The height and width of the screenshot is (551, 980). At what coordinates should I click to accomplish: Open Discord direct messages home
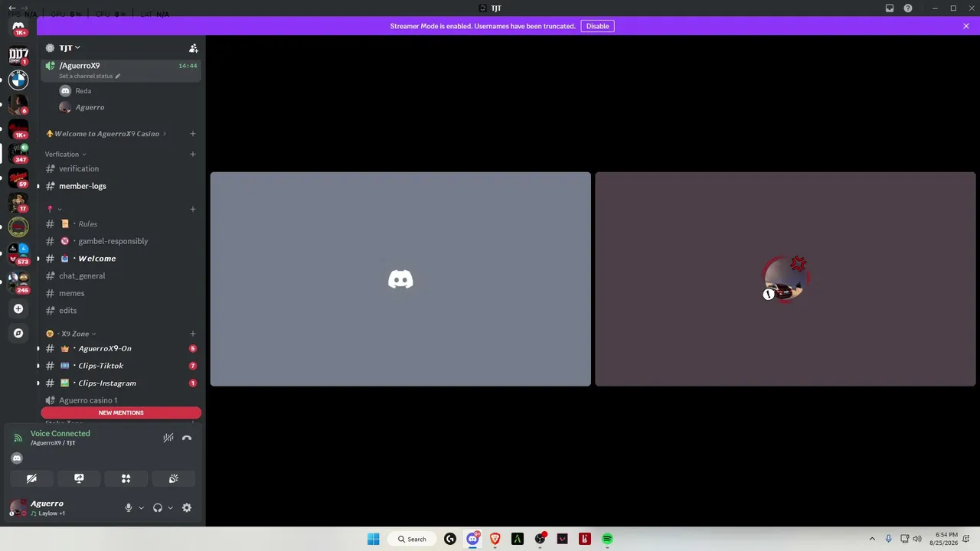click(18, 28)
